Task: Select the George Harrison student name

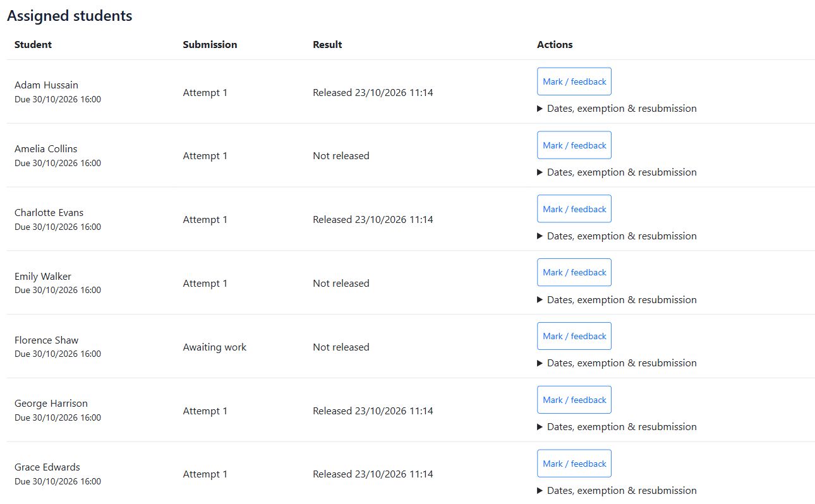Action: [51, 404]
